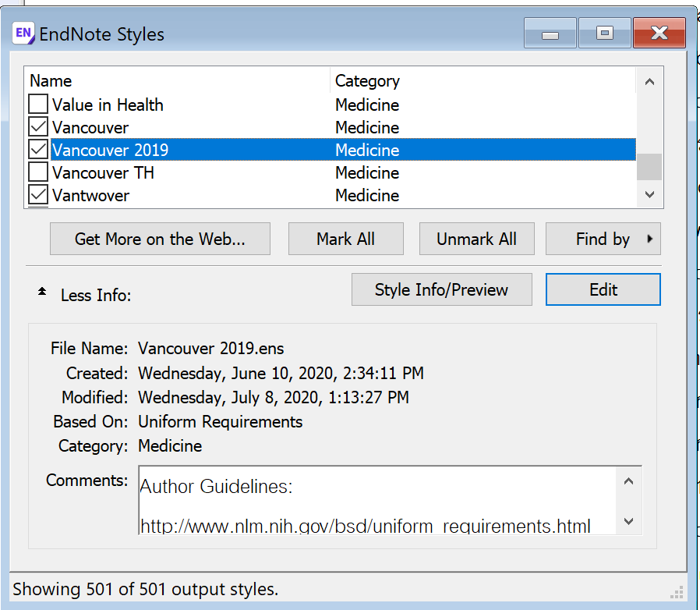This screenshot has width=700, height=610.
Task: Click the styles list scroll down arrow
Action: (x=649, y=194)
